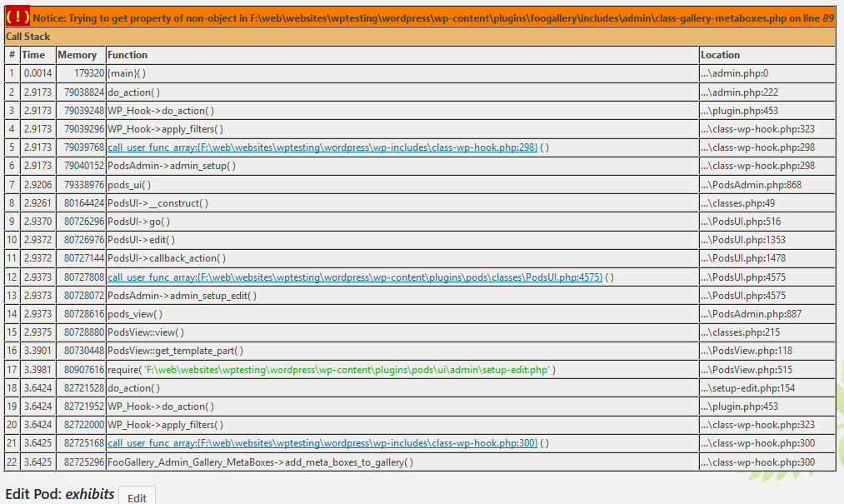
Task: Click memory value 179320
Action: pos(89,73)
